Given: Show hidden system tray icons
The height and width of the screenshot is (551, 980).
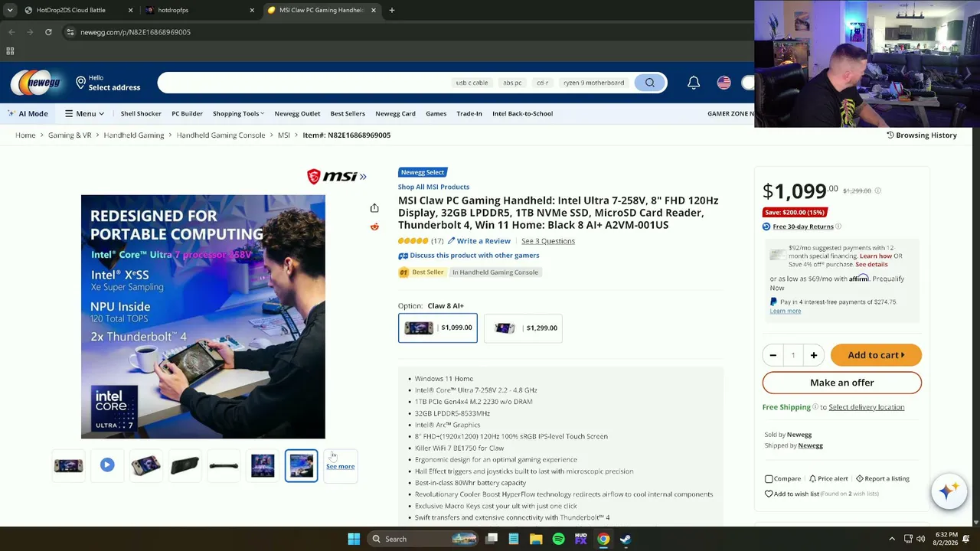Looking at the screenshot, I should pyautogui.click(x=892, y=539).
